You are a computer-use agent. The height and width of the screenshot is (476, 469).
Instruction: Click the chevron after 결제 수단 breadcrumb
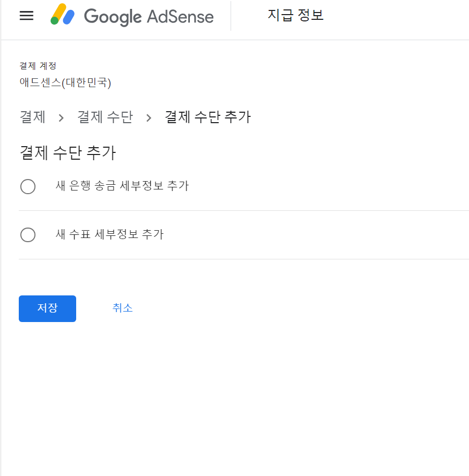pyautogui.click(x=149, y=118)
